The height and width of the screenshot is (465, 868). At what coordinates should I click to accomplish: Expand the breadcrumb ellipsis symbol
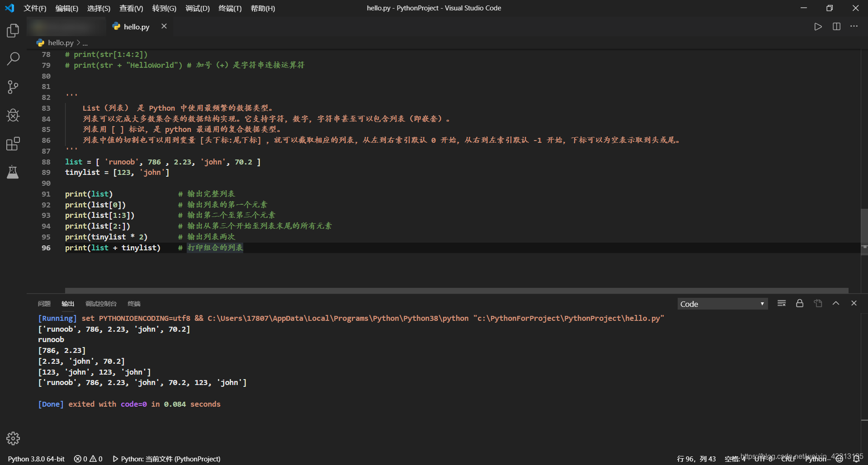[x=85, y=43]
